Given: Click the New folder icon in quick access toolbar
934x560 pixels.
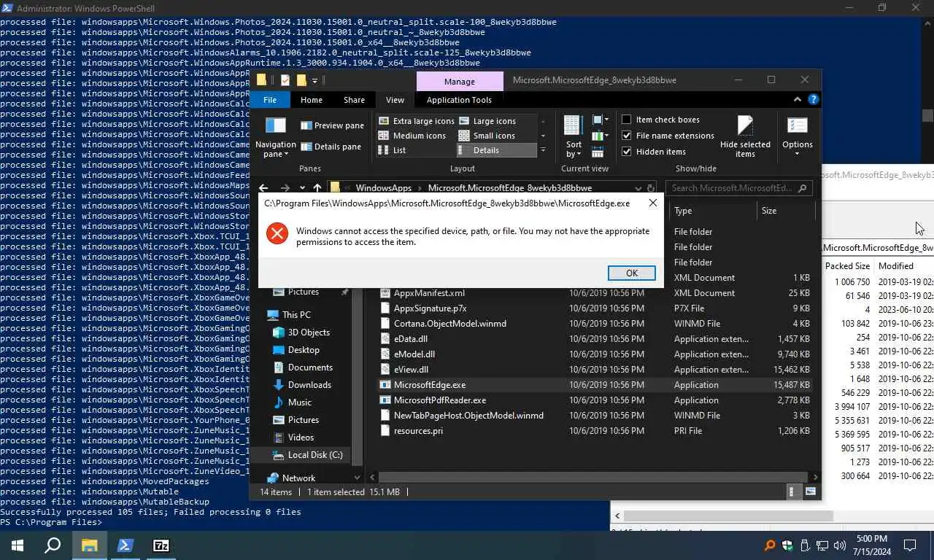Looking at the screenshot, I should [301, 80].
